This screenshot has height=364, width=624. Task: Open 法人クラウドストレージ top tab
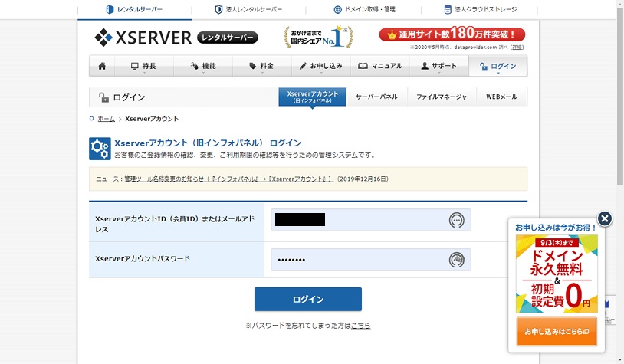(480, 9)
